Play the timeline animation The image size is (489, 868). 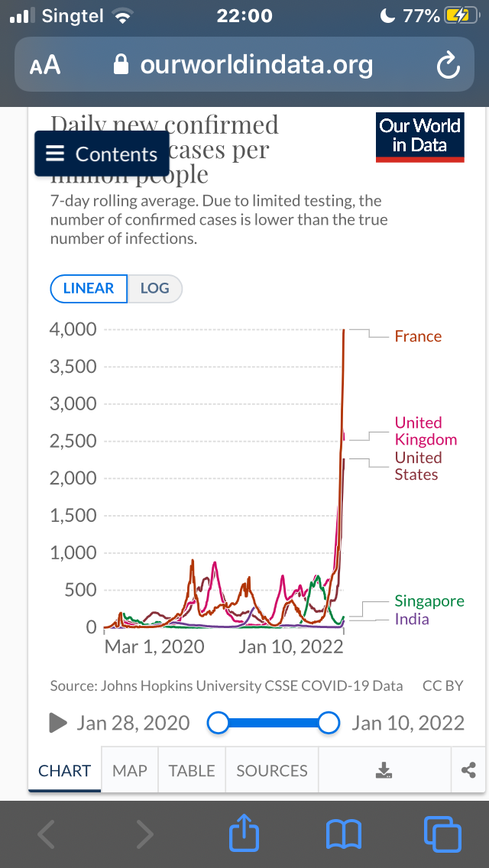pos(58,722)
